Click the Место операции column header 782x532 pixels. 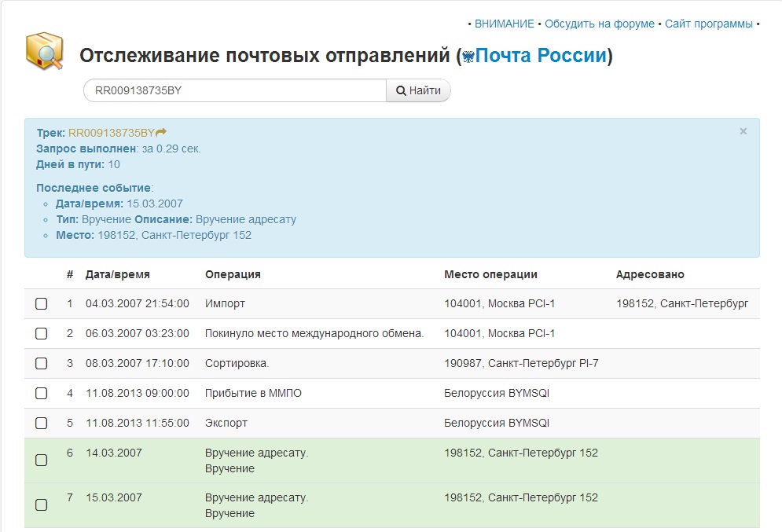(x=490, y=274)
